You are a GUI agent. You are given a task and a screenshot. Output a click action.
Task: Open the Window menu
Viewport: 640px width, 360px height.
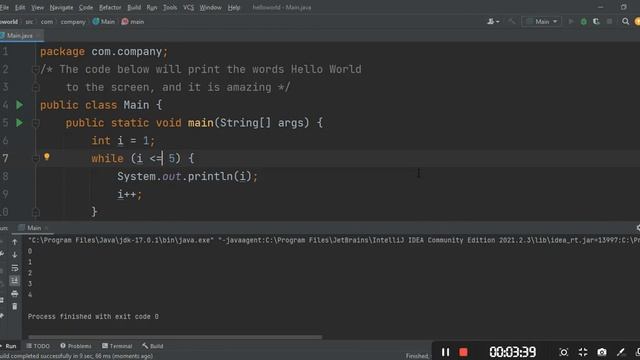coord(210,7)
